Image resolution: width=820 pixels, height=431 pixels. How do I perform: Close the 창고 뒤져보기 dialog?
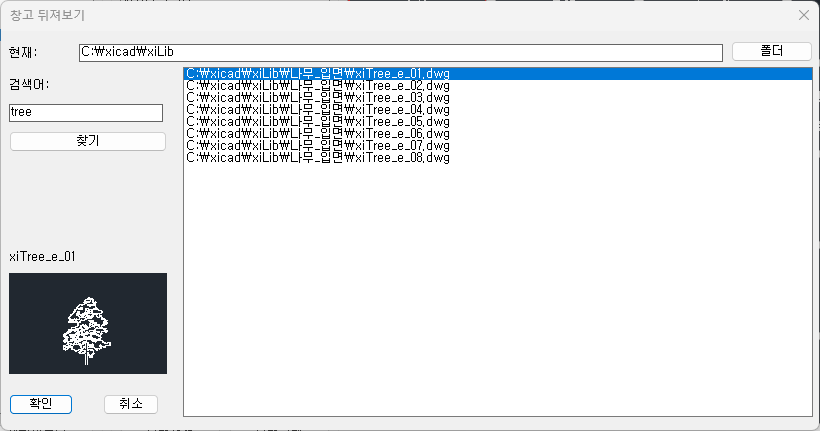pos(804,15)
